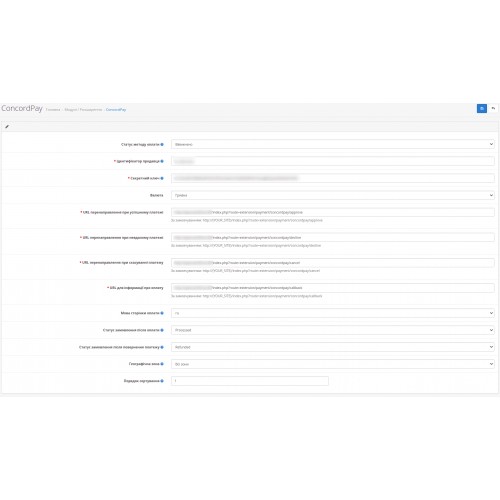Open the currency (Валюта) dropdown

(333, 195)
